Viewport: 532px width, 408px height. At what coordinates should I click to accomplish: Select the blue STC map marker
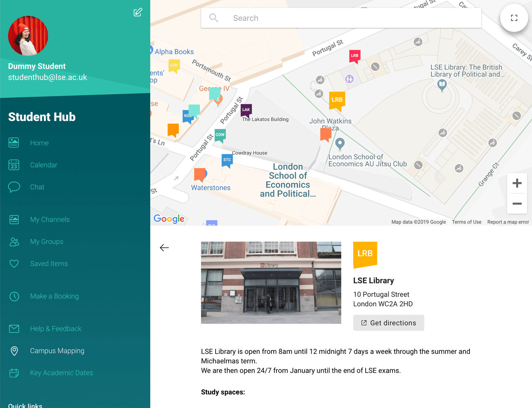(x=227, y=160)
